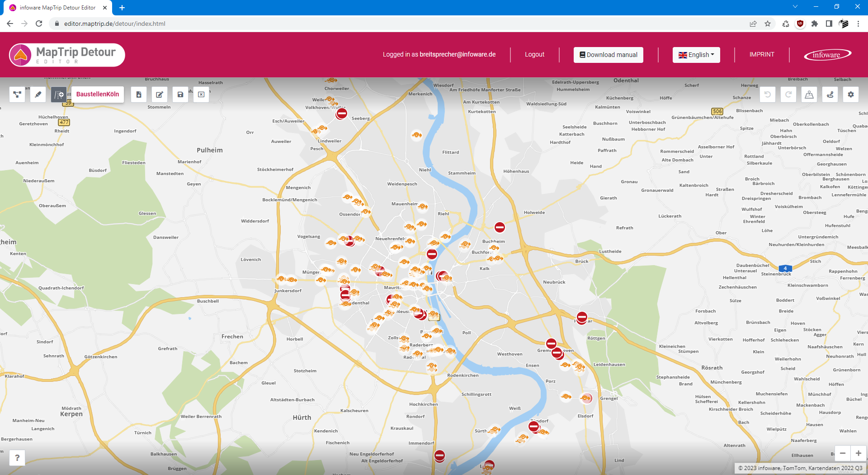Viewport: 868px width, 475px height.
Task: Open browser extensions puzzle icon
Action: click(x=815, y=24)
